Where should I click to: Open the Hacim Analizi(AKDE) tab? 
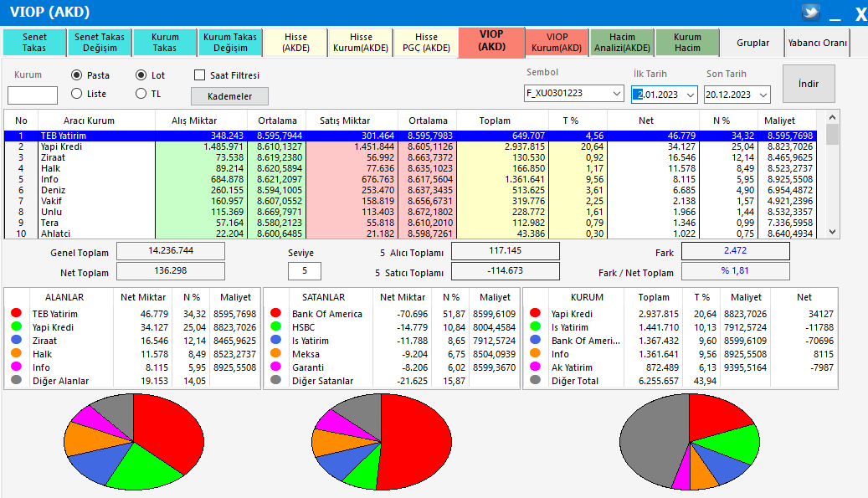[622, 43]
